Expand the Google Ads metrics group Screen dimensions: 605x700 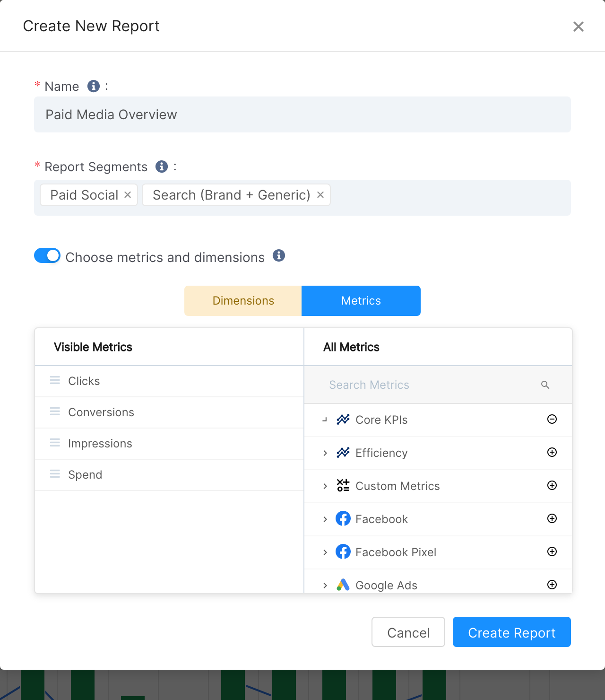point(325,586)
